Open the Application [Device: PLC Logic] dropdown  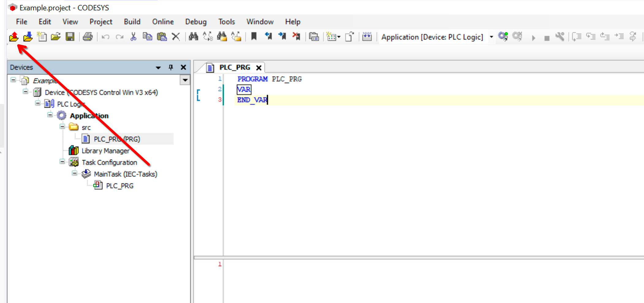491,37
